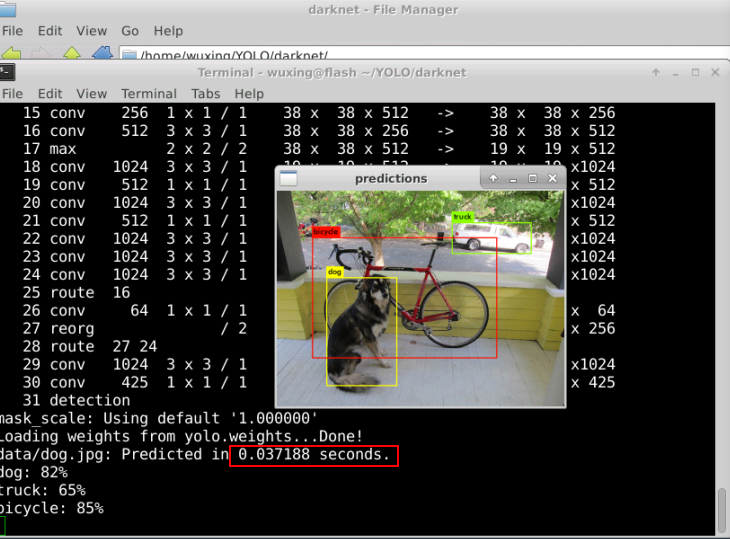Screen dimensions: 730x539
Task: Click the 'bicycle: 85%' output line
Action: [x=52, y=508]
